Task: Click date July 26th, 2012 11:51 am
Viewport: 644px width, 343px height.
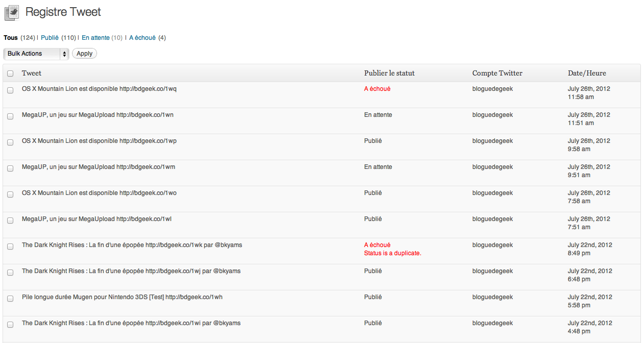Action: pyautogui.click(x=589, y=119)
